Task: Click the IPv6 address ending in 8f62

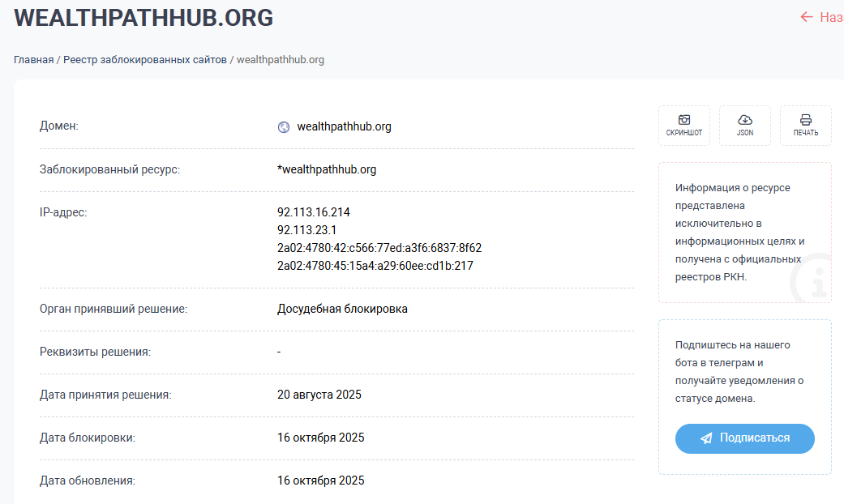Action: pos(379,248)
